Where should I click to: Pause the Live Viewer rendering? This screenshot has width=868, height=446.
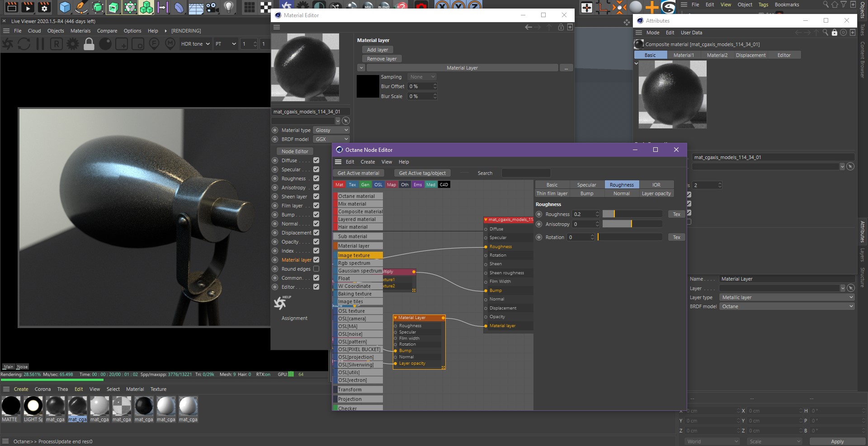pyautogui.click(x=40, y=44)
